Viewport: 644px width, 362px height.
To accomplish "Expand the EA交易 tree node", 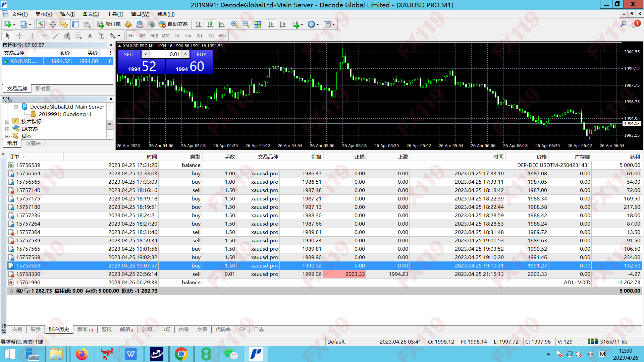I will click(x=7, y=129).
